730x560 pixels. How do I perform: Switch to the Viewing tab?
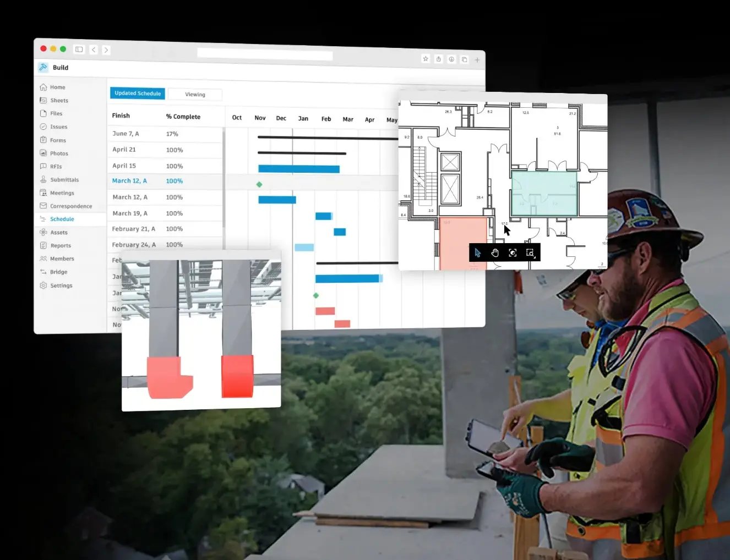(195, 95)
